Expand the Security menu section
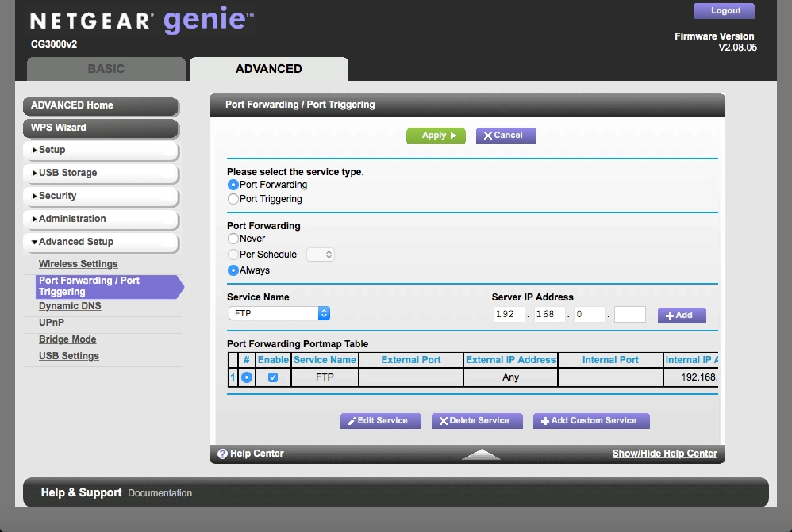 (99, 196)
